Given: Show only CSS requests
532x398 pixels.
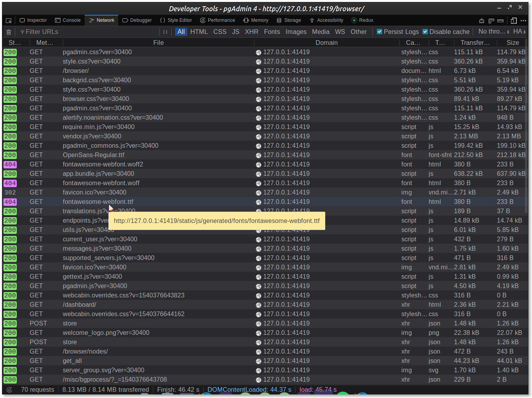Looking at the screenshot, I should coord(220,32).
